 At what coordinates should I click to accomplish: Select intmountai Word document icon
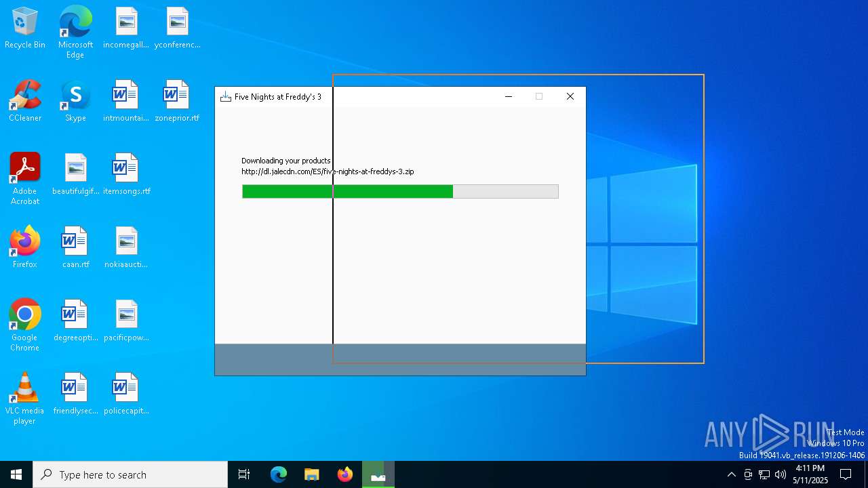point(126,102)
